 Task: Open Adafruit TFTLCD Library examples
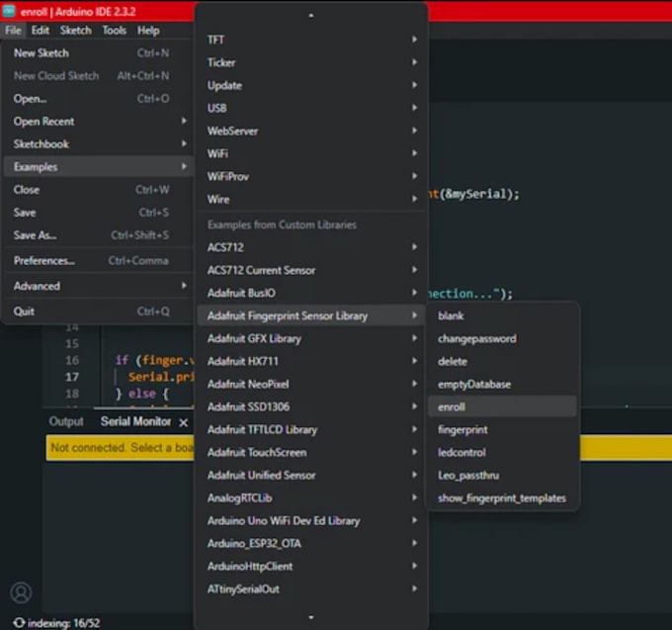coord(311,429)
